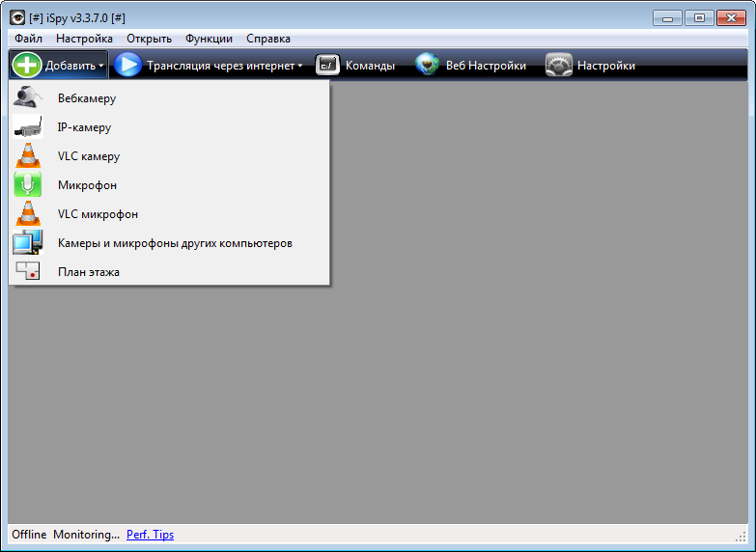The image size is (756, 552).
Task: Select the VLC микрофон entry
Action: pyautogui.click(x=169, y=213)
